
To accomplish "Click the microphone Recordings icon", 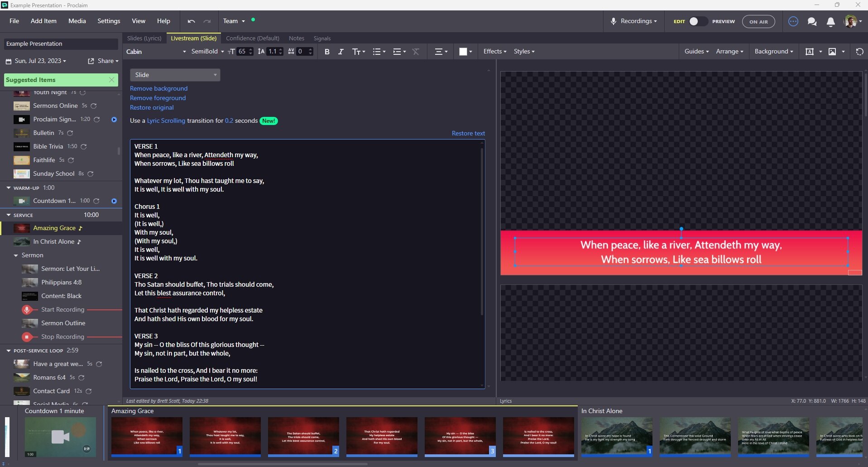I will click(x=613, y=21).
